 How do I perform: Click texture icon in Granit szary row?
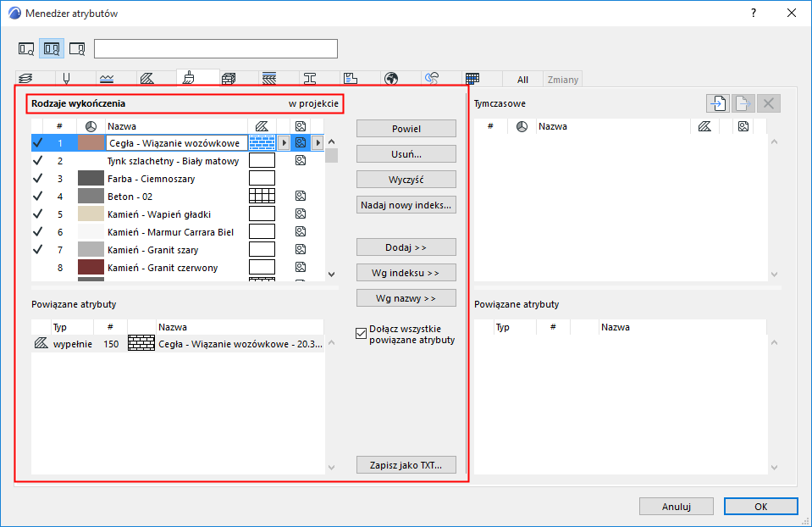tap(301, 249)
